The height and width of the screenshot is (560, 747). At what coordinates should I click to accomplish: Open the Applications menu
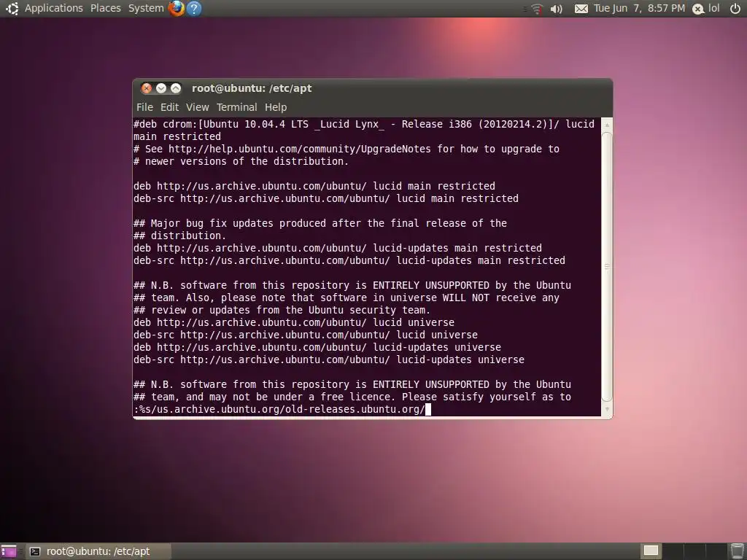point(54,8)
